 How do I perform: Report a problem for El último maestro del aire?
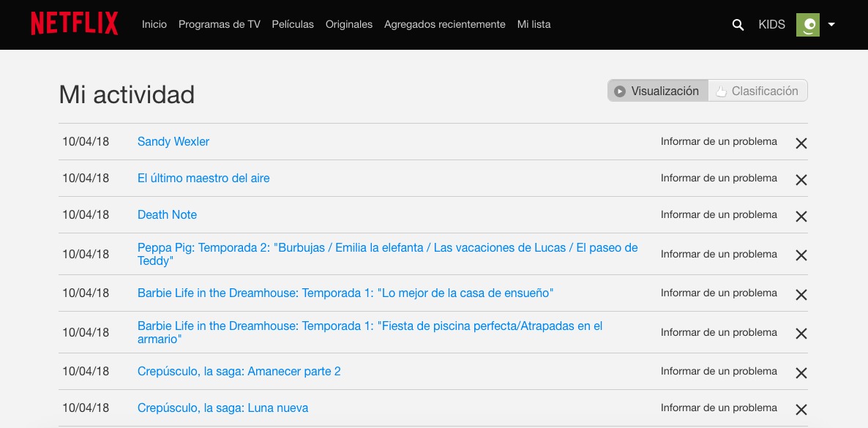click(719, 178)
